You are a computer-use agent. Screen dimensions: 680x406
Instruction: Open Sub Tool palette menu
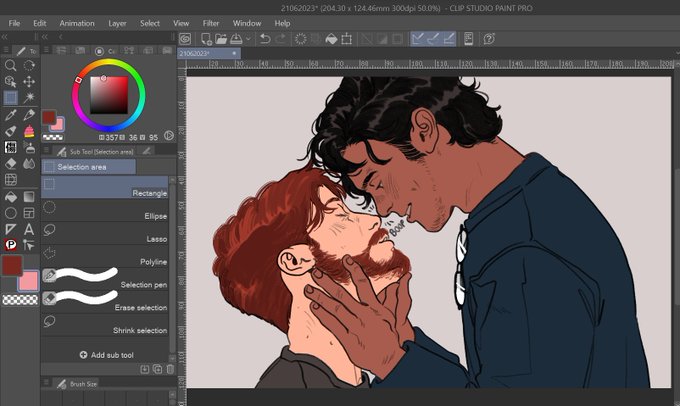tap(46, 151)
